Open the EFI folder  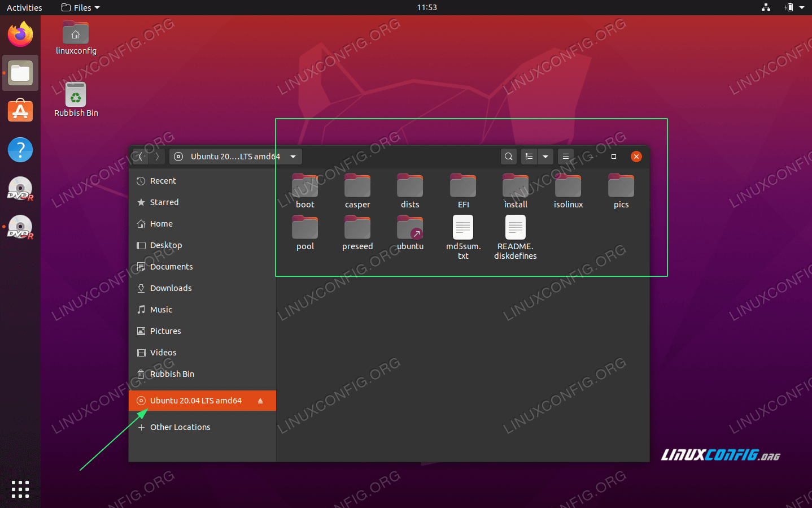pos(463,191)
